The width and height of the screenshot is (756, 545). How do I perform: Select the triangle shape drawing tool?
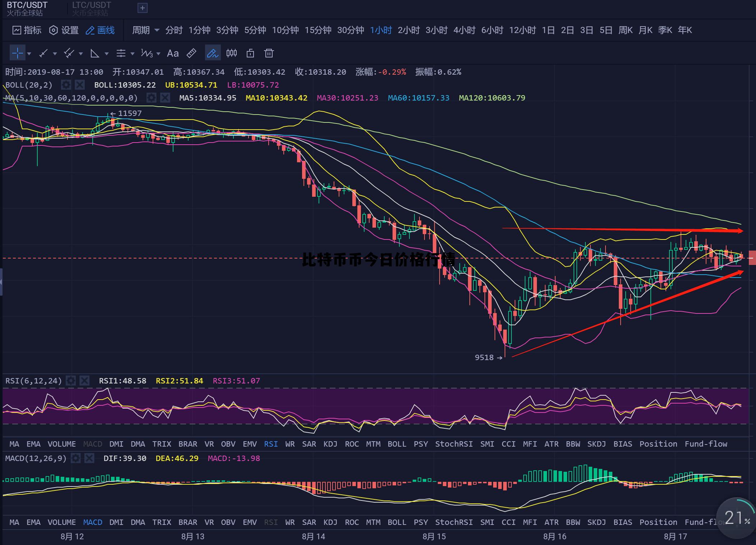(95, 53)
